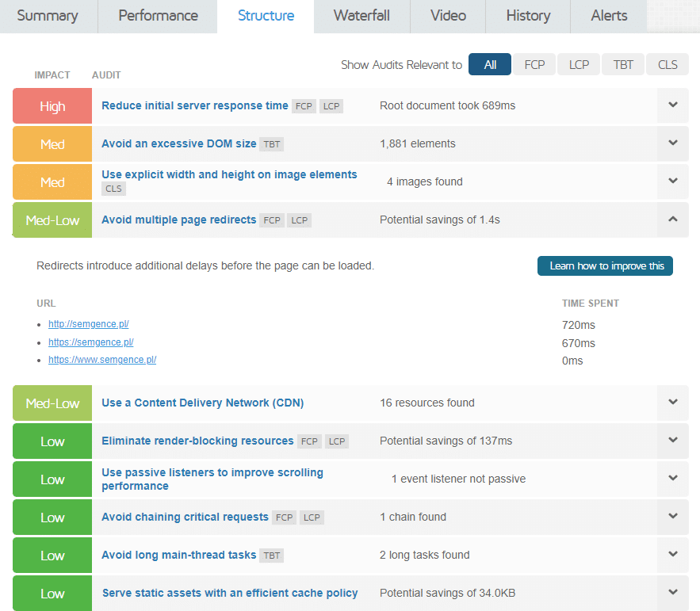Image resolution: width=700 pixels, height=611 pixels.
Task: Click Learn how to improve this button
Action: 606,266
